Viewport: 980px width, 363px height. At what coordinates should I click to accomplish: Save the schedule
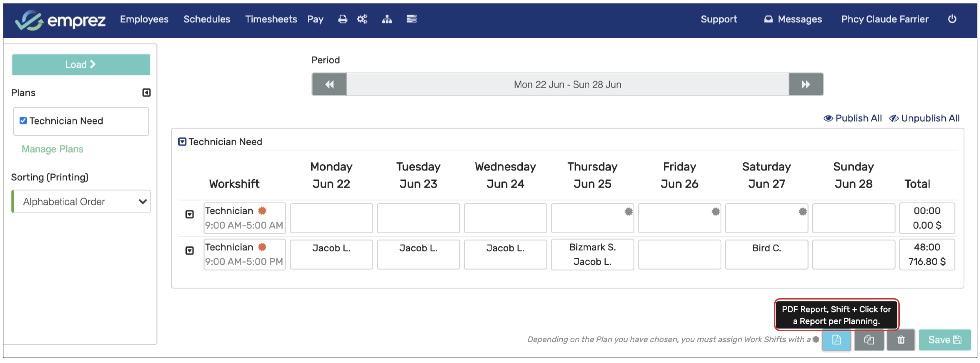pyautogui.click(x=945, y=339)
